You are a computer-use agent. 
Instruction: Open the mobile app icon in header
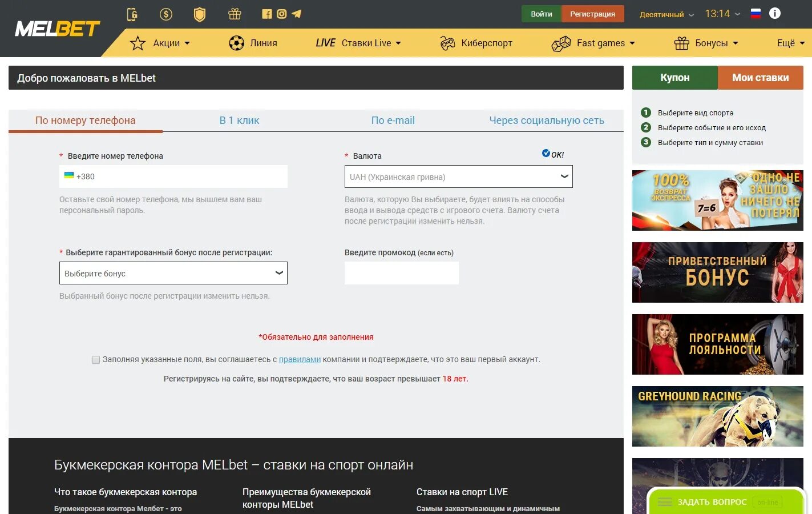pyautogui.click(x=132, y=14)
